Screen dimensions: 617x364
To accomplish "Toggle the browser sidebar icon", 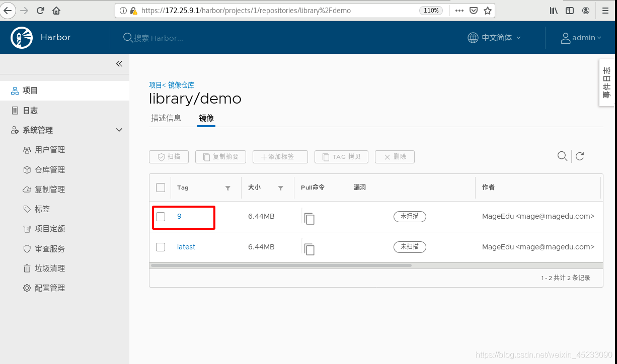I will pos(570,11).
